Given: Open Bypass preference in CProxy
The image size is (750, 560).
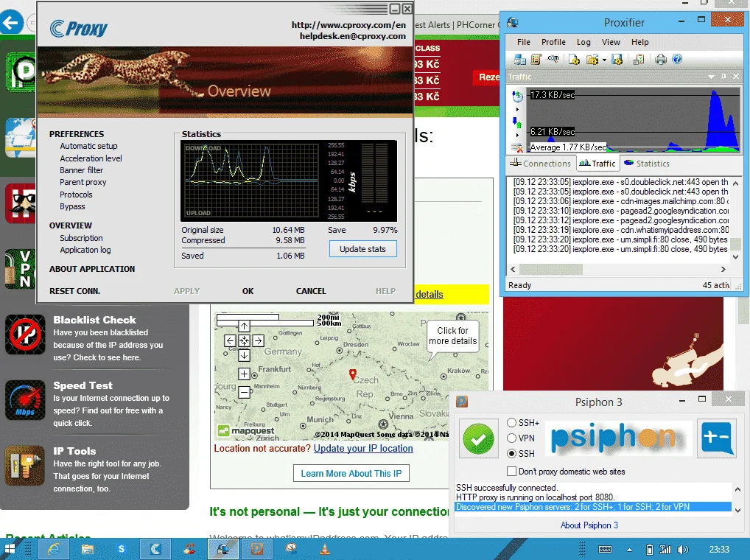Looking at the screenshot, I should pyautogui.click(x=72, y=206).
